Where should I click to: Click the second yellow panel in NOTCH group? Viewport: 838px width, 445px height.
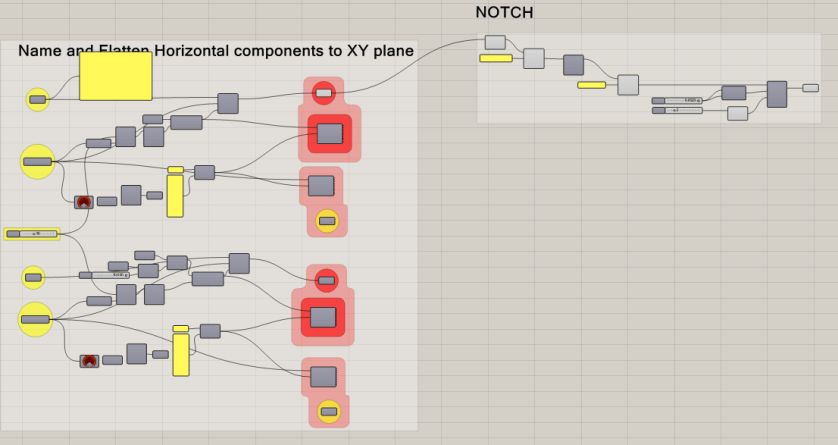point(591,85)
